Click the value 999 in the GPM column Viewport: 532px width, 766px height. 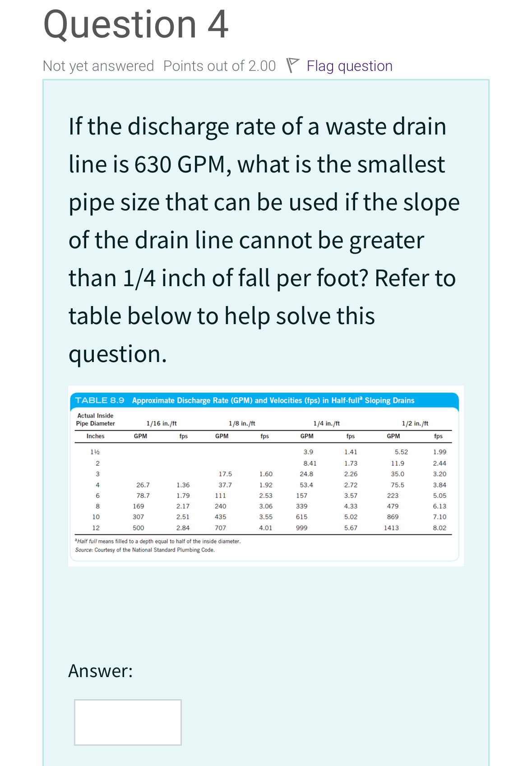pyautogui.click(x=301, y=528)
